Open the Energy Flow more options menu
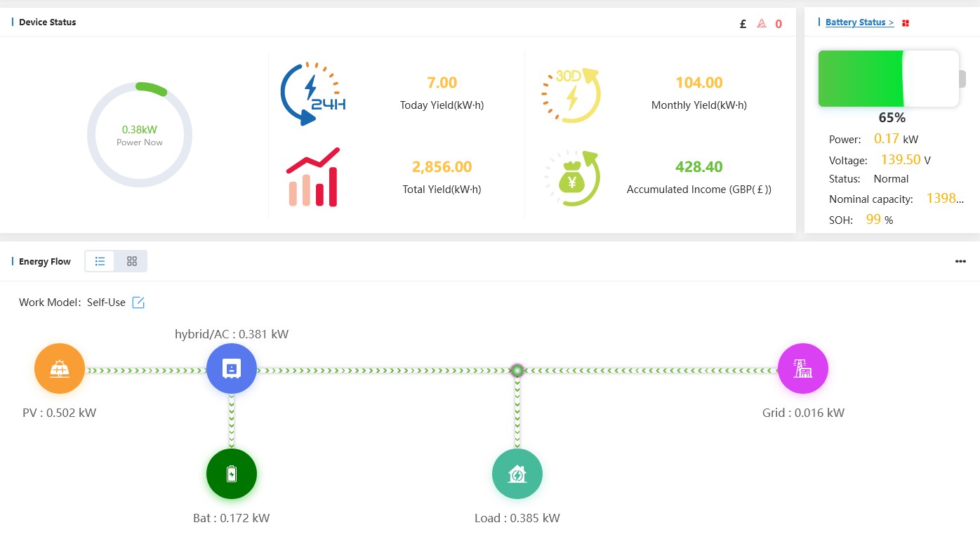The width and height of the screenshot is (980, 551). 960,262
